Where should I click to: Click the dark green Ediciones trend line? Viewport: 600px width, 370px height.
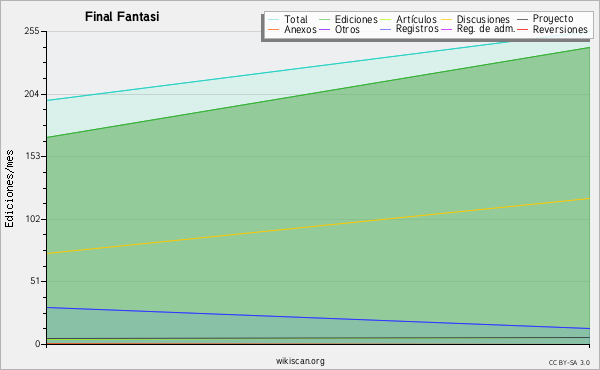(318, 92)
